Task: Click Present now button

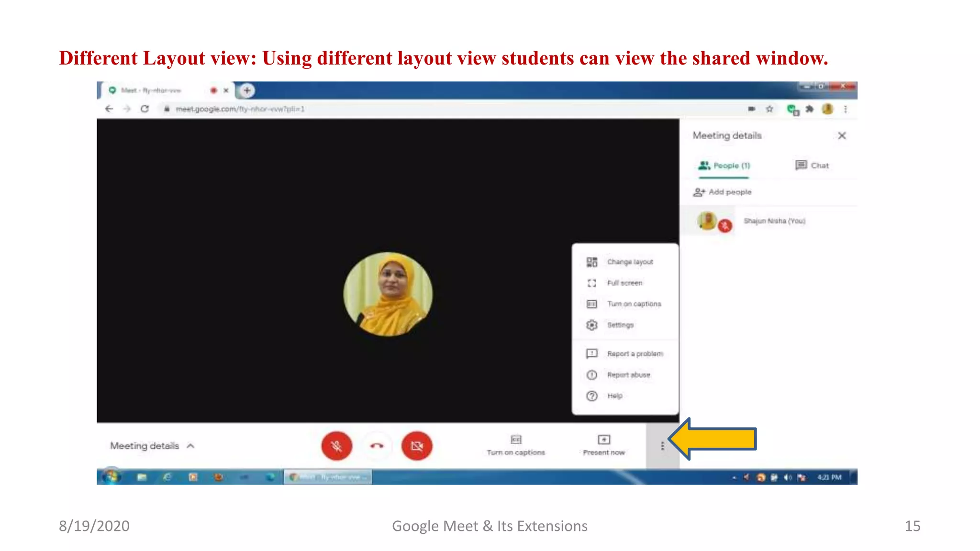Action: [x=604, y=445]
